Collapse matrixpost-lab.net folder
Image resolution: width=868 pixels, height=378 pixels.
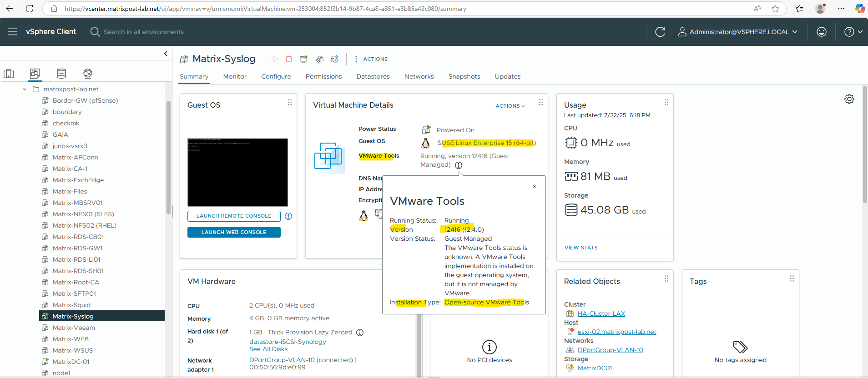(x=25, y=89)
